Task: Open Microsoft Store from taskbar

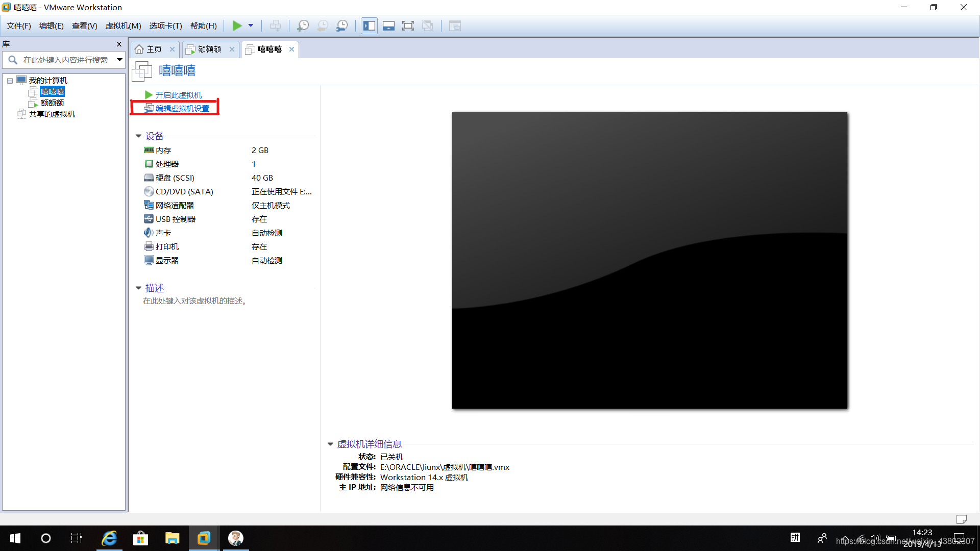Action: coord(140,538)
